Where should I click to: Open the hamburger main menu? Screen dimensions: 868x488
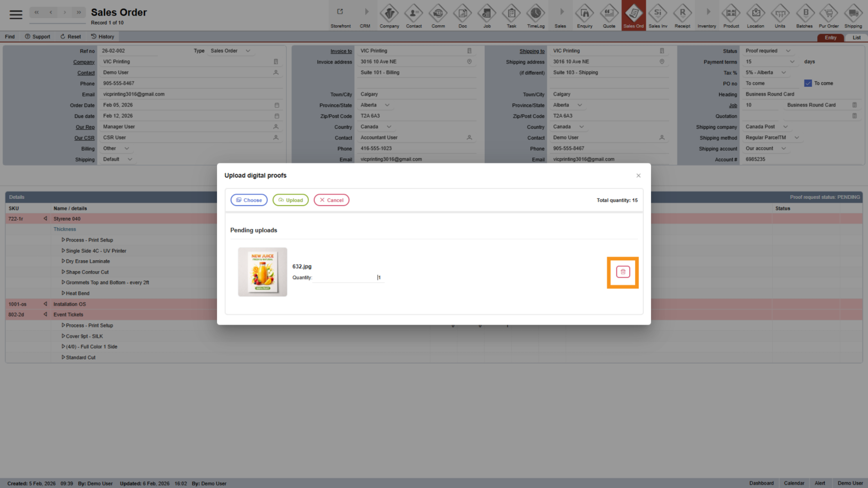point(16,14)
